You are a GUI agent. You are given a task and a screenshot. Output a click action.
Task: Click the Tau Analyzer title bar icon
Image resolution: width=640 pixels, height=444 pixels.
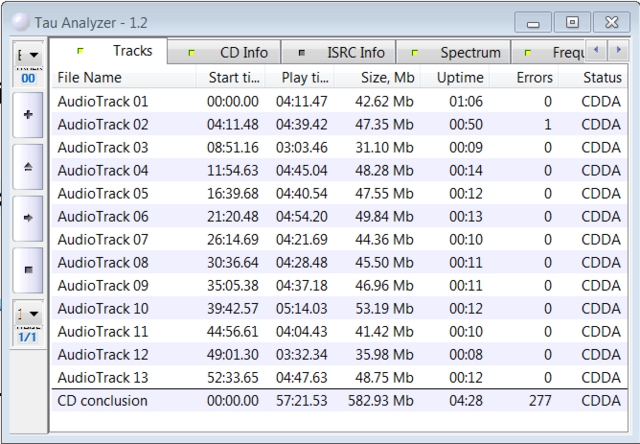[x=20, y=21]
